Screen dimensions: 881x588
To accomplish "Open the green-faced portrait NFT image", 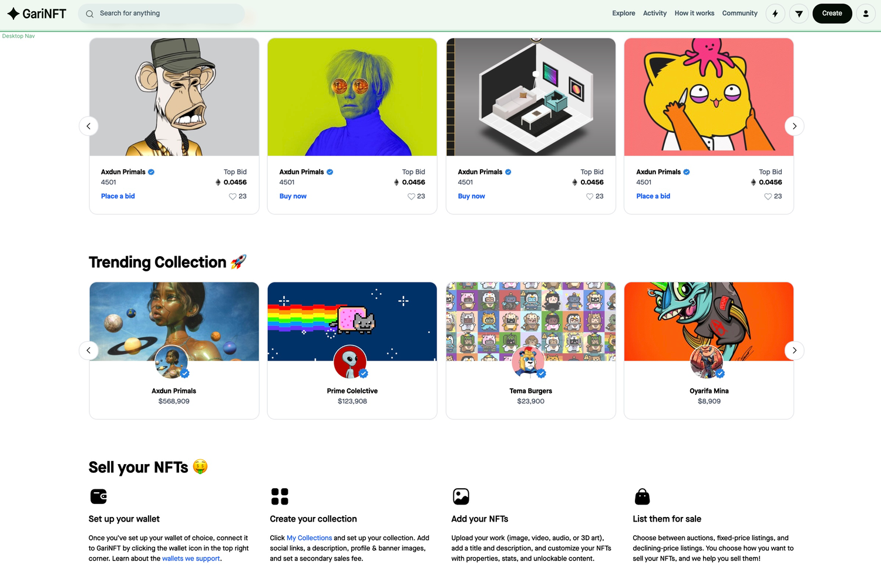I will (x=352, y=97).
